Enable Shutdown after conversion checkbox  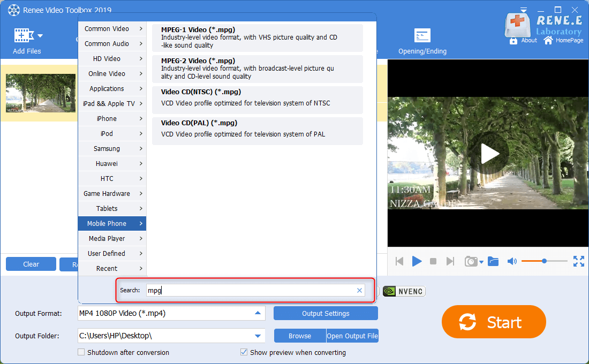[81, 352]
